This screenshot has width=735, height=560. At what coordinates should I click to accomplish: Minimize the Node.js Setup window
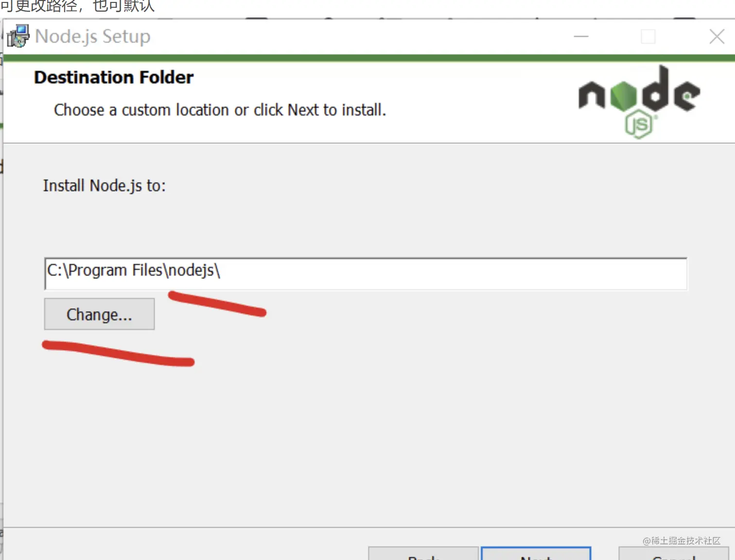pos(581,36)
